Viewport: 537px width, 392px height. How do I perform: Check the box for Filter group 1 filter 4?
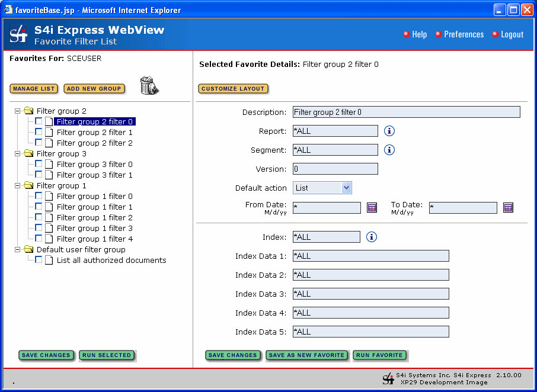[x=39, y=238]
